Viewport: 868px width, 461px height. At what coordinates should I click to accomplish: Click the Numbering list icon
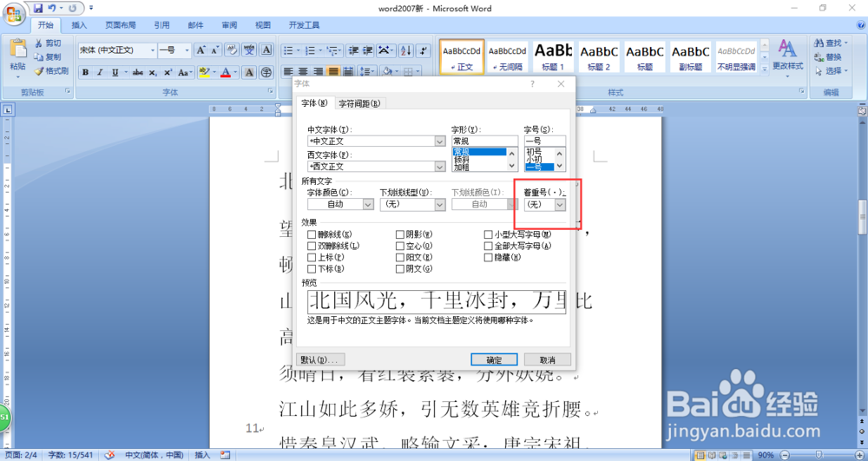click(x=311, y=51)
